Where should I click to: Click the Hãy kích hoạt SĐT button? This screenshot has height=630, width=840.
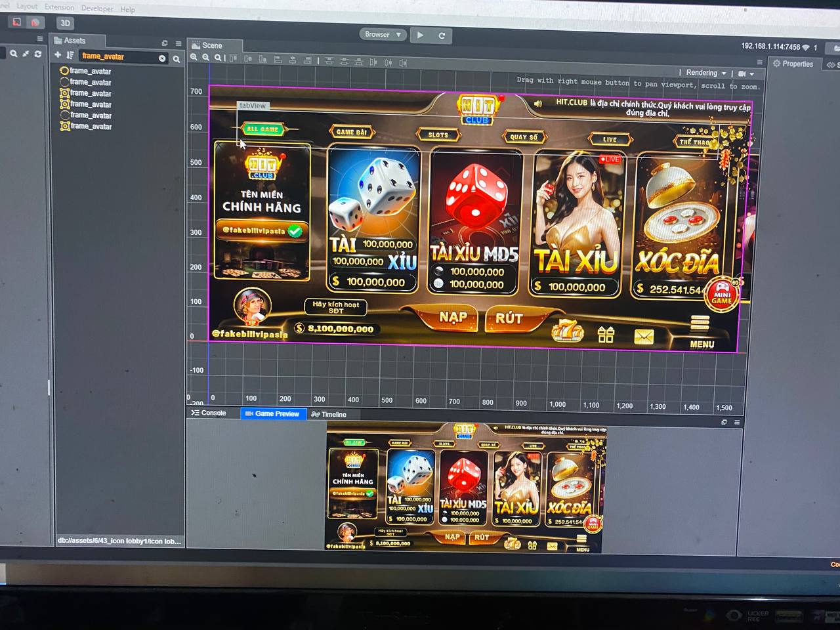point(336,306)
